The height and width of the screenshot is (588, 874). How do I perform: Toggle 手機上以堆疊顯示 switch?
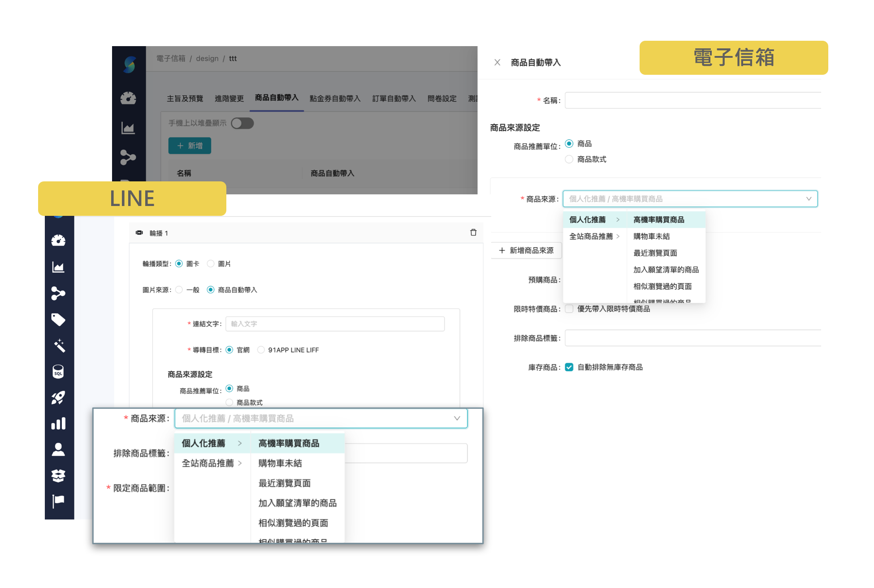coord(242,123)
